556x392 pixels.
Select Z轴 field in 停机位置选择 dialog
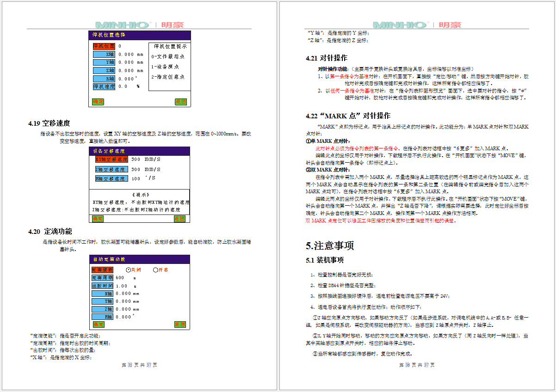point(104,71)
